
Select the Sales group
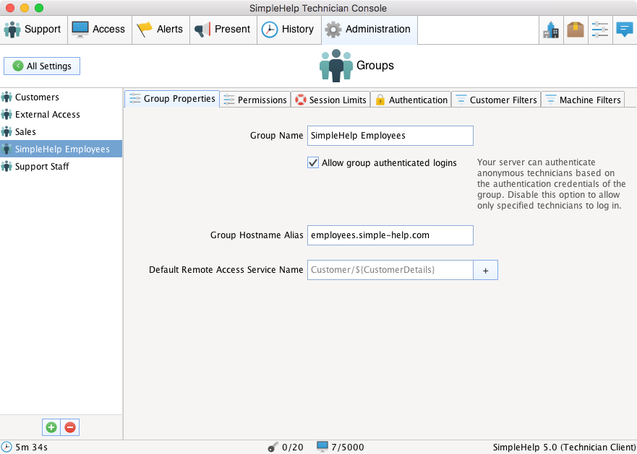[61, 132]
